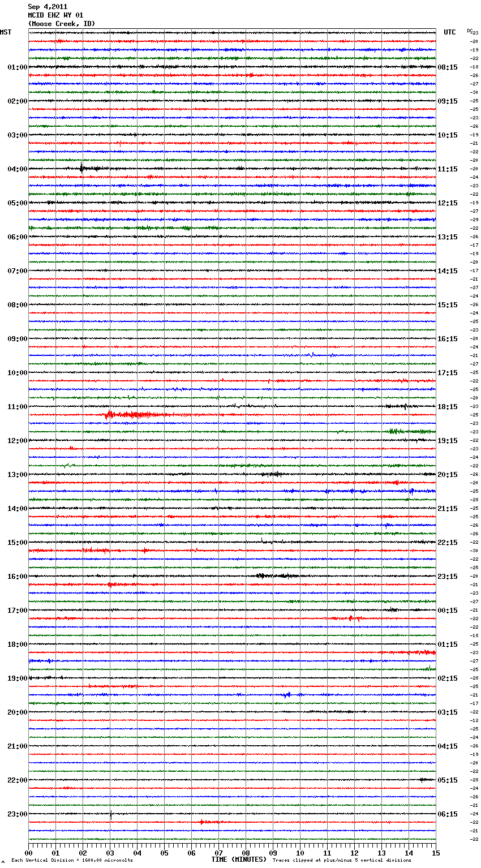Click the 'MST' column header

click(x=6, y=32)
